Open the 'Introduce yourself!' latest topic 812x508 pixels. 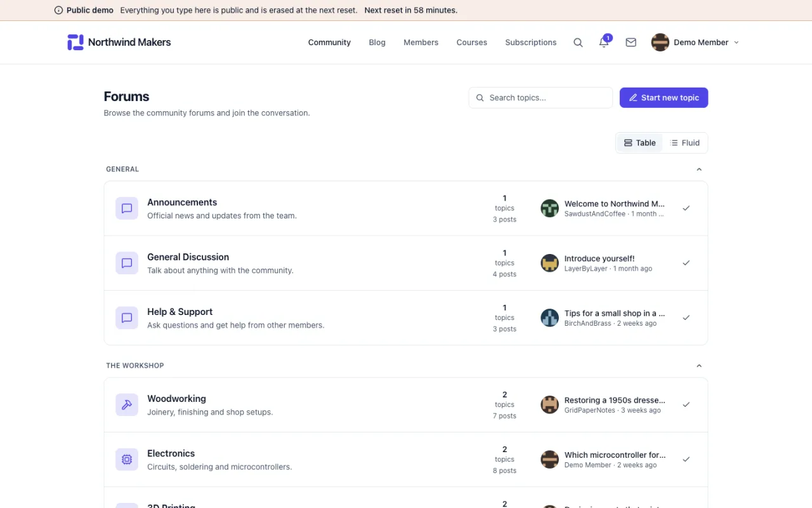point(599,258)
